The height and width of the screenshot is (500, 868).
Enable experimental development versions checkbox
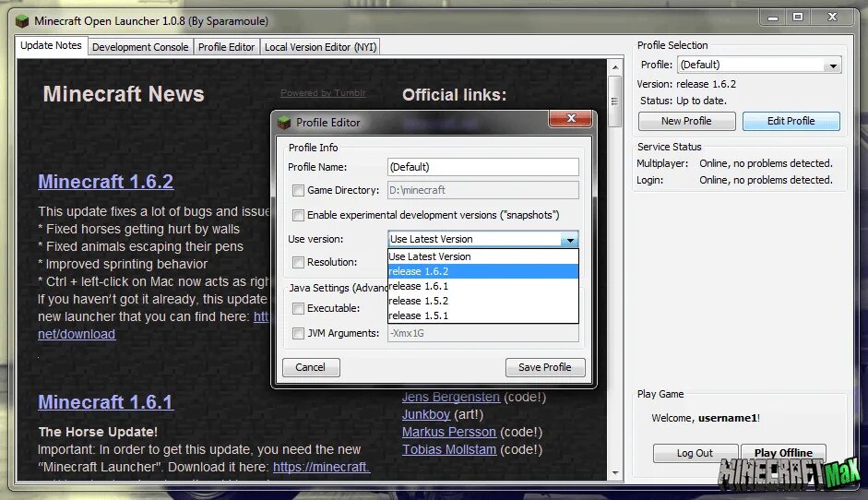[x=298, y=215]
